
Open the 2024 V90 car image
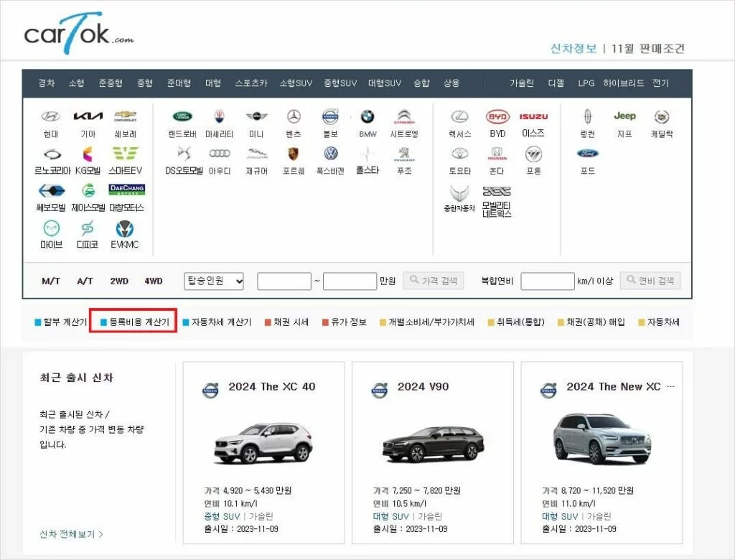pyautogui.click(x=433, y=444)
